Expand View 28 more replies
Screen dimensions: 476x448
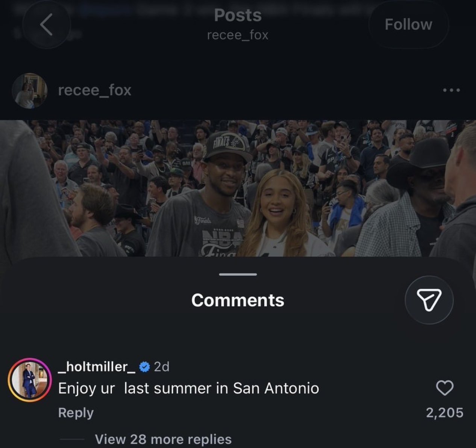[x=163, y=439]
